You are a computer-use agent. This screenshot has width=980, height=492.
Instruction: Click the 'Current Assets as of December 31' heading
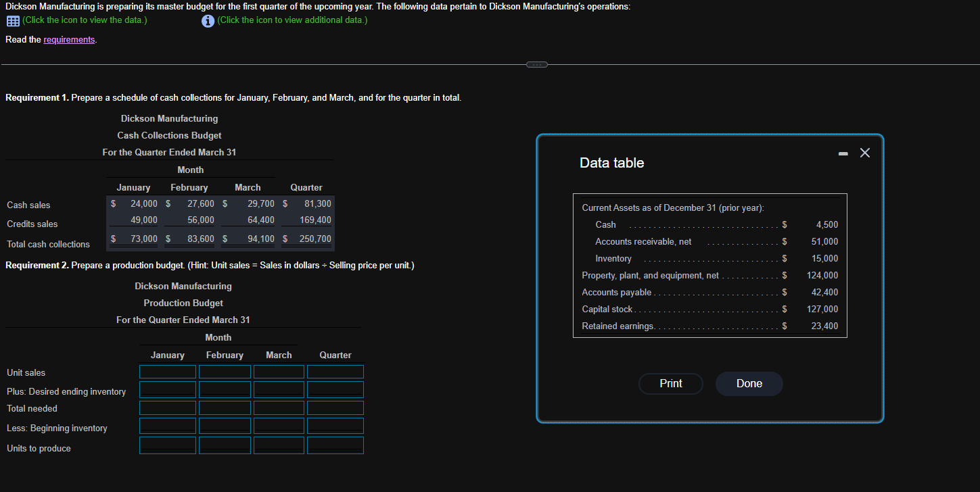pos(673,207)
